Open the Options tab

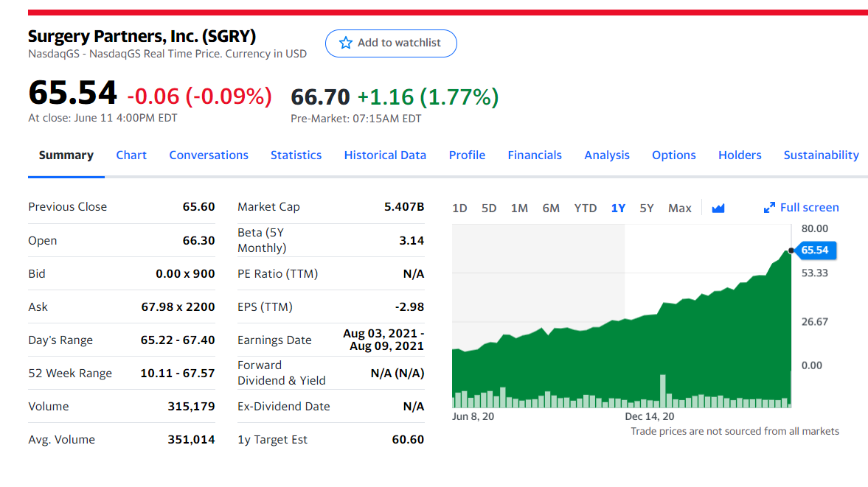point(674,155)
